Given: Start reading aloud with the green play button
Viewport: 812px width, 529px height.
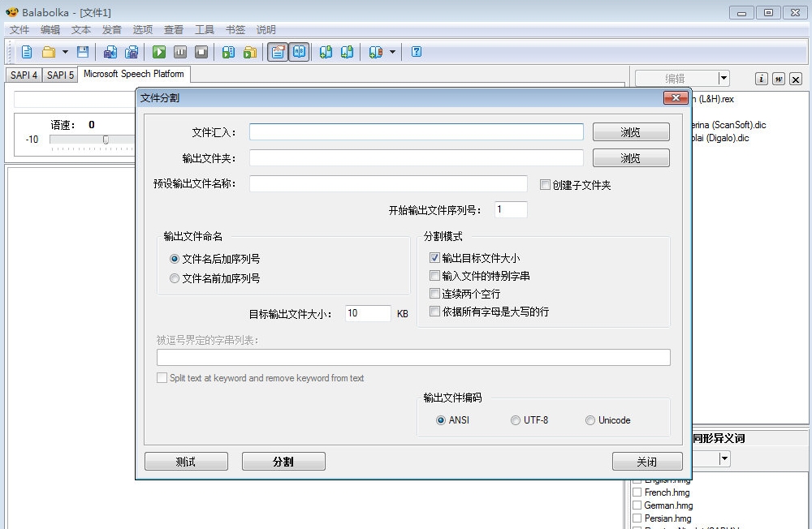Looking at the screenshot, I should pyautogui.click(x=159, y=52).
